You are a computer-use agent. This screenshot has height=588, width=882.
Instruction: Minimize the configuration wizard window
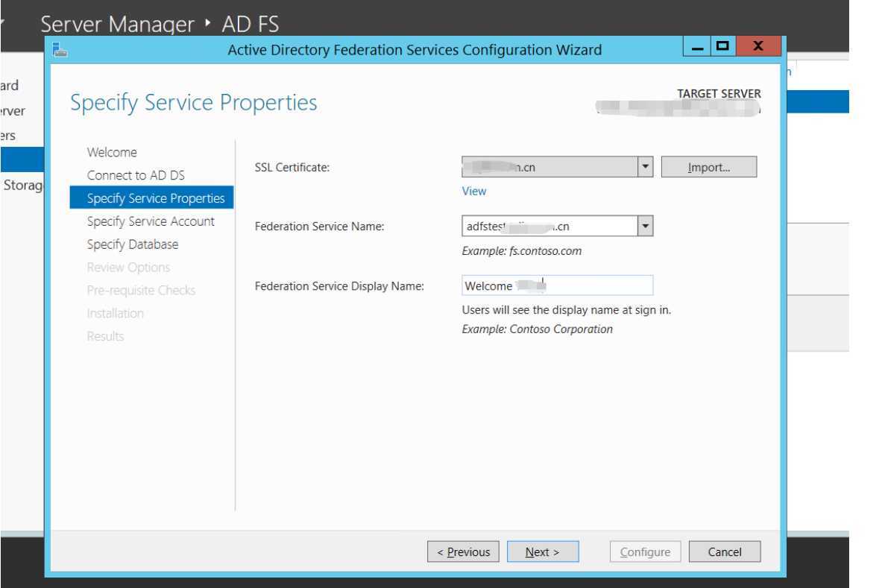point(698,47)
